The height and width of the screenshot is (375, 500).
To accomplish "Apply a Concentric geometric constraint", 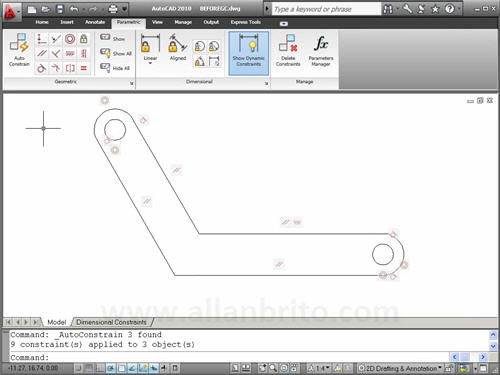I will 70,39.
